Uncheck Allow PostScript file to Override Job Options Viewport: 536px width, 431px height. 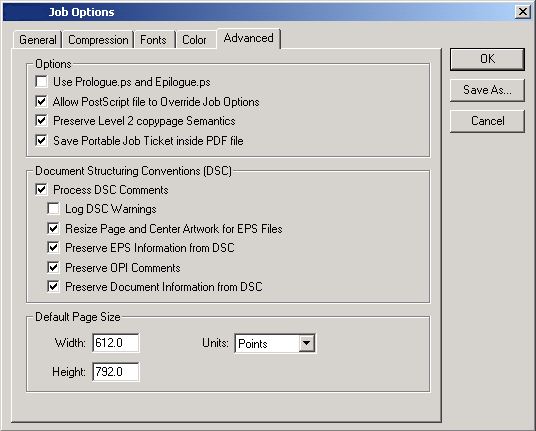(x=41, y=102)
